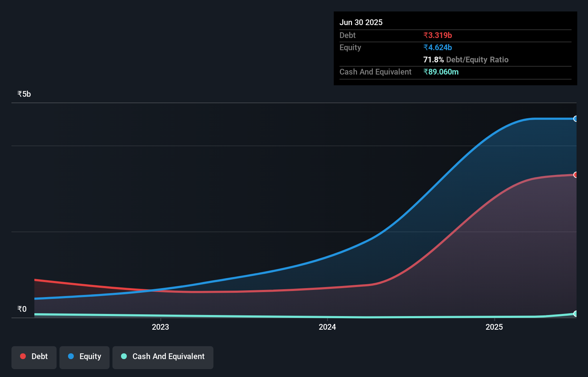Image resolution: width=588 pixels, height=377 pixels.
Task: Toggle the Debt series visibility
Action: pos(34,357)
